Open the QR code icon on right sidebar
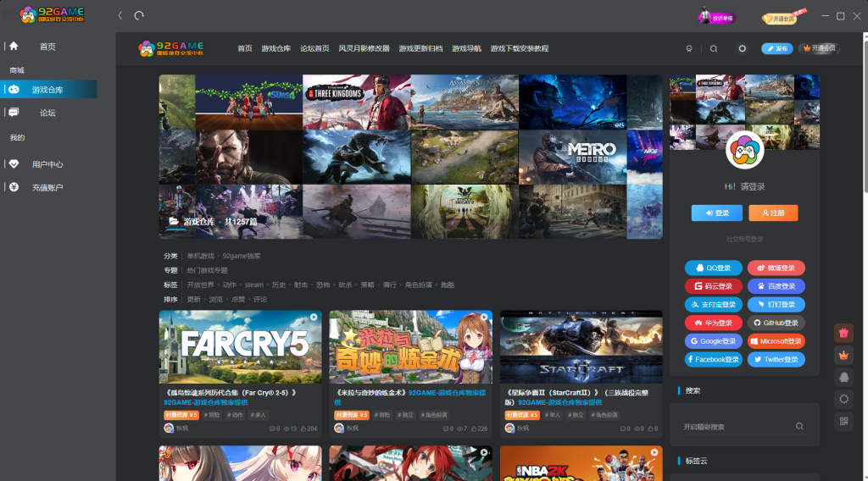Viewport: 868px width, 481px height. (843, 421)
